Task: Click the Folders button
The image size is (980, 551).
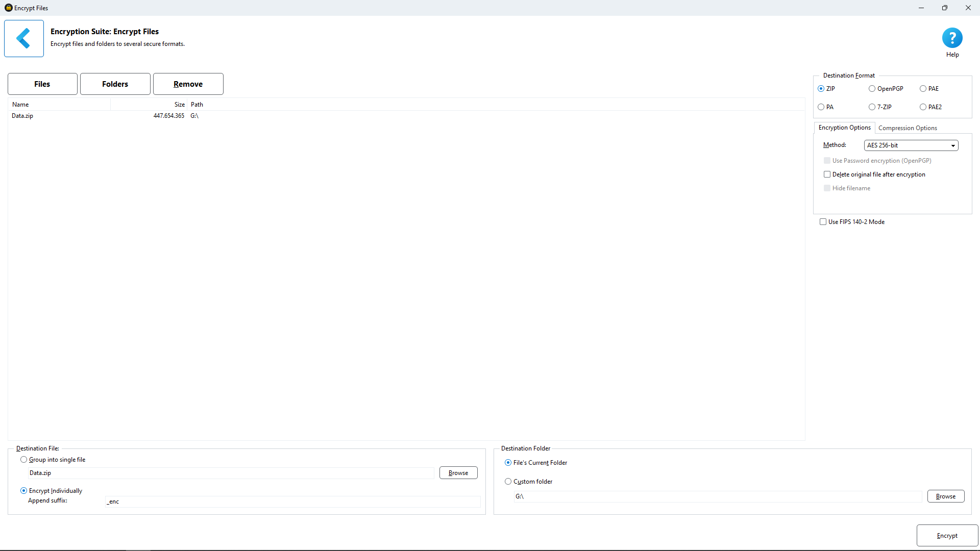Action: [115, 84]
